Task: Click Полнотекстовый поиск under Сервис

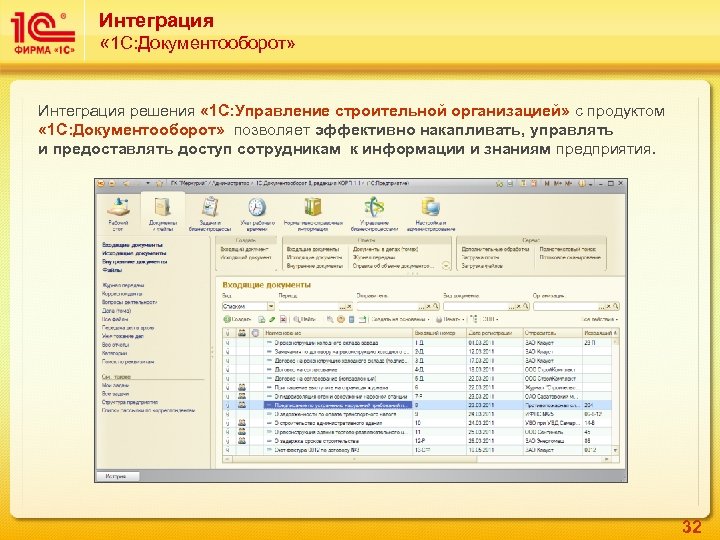Action: 567,249
